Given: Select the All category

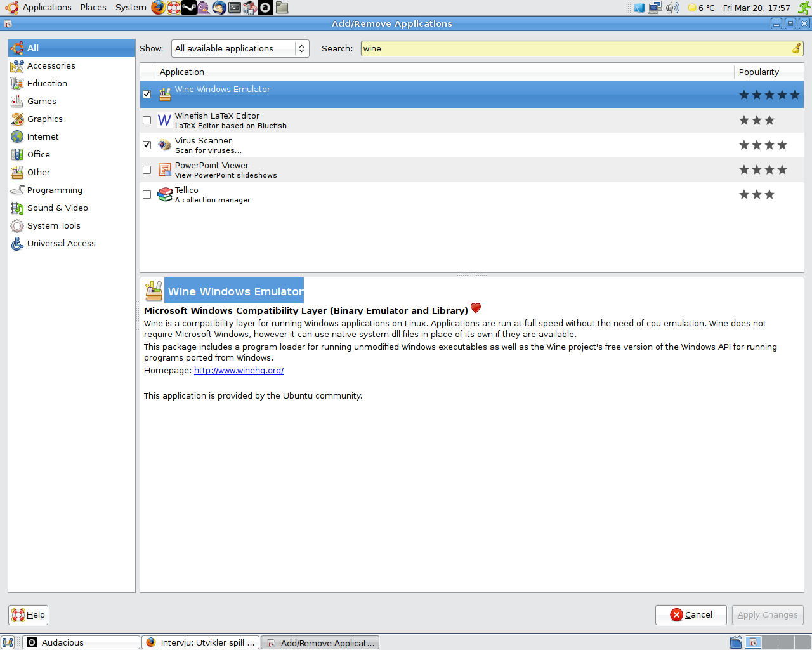Looking at the screenshot, I should click(x=72, y=48).
